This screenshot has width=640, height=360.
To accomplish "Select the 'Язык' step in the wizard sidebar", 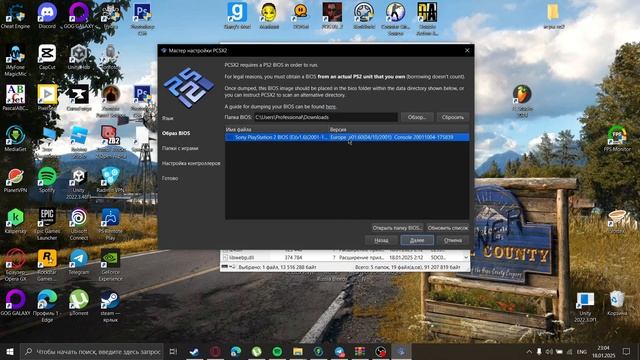I will pyautogui.click(x=168, y=118).
